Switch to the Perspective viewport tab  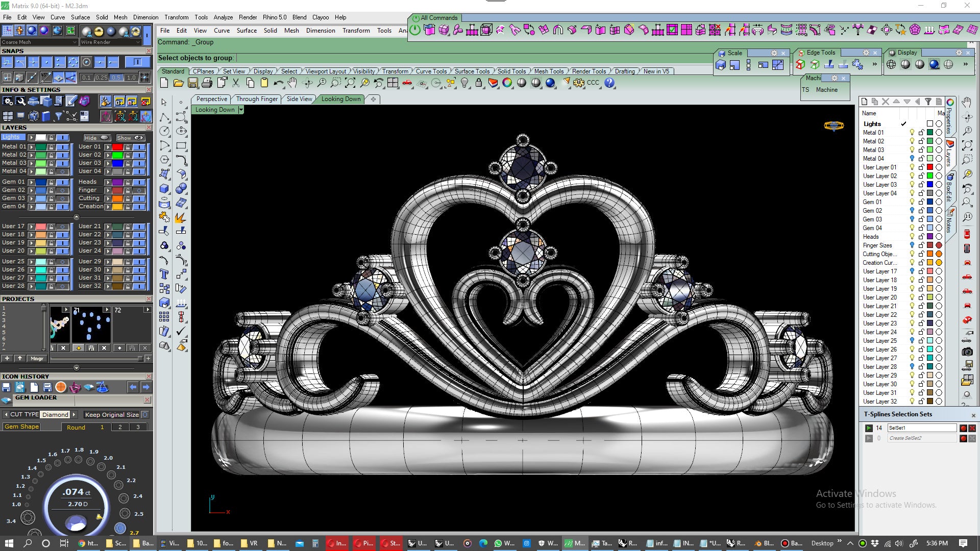pyautogui.click(x=211, y=99)
